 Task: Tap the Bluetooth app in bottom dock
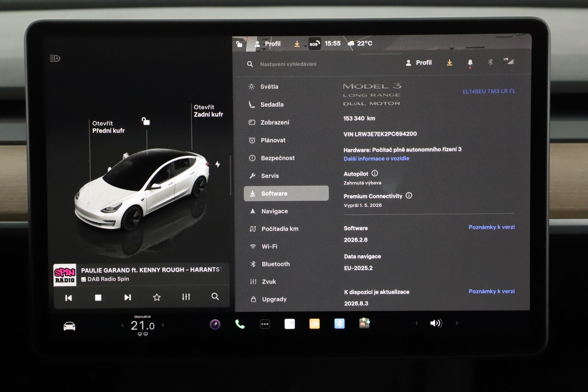point(339,324)
